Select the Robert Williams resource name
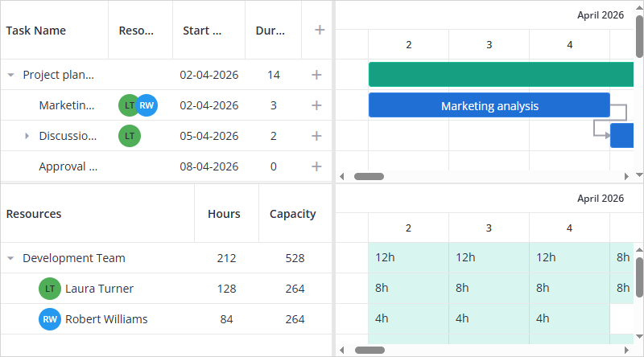This screenshot has height=357, width=644. (x=106, y=319)
